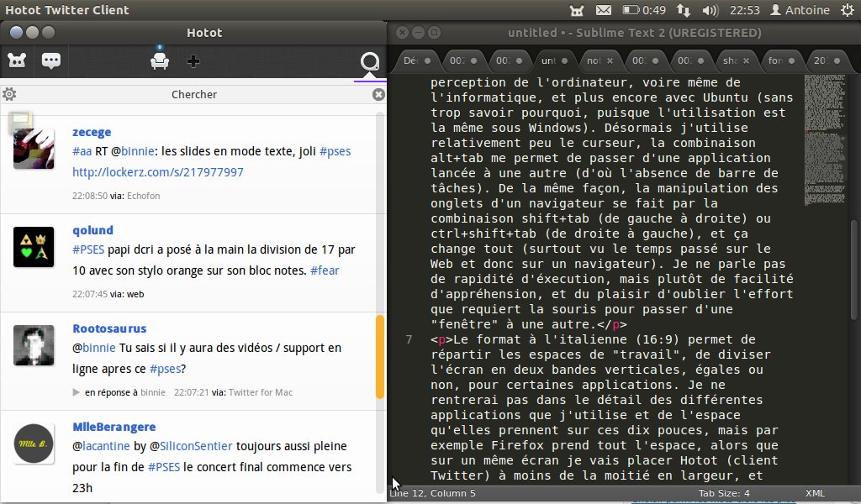861x504 pixels.
Task: Click the #aa hashtag in zecege's tweet
Action: point(82,151)
